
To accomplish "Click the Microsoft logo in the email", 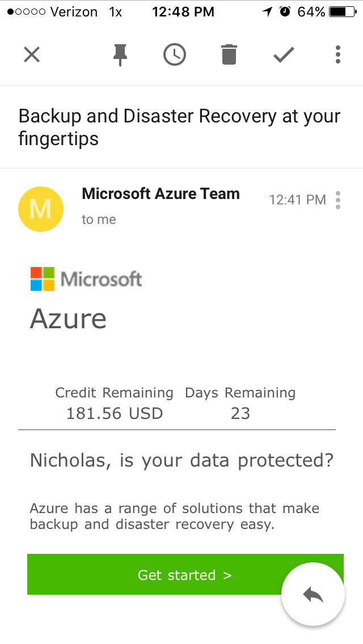I will pos(86,279).
